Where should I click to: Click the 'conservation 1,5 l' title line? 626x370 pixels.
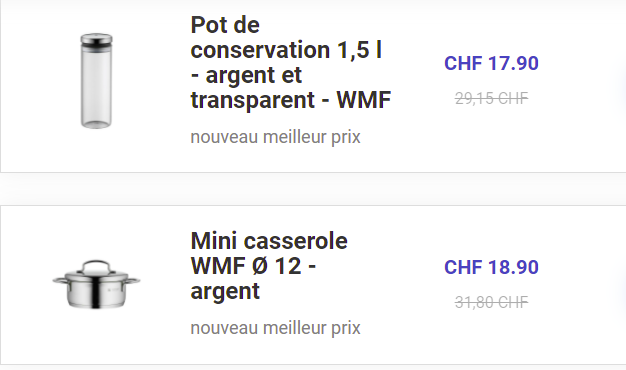[286, 50]
